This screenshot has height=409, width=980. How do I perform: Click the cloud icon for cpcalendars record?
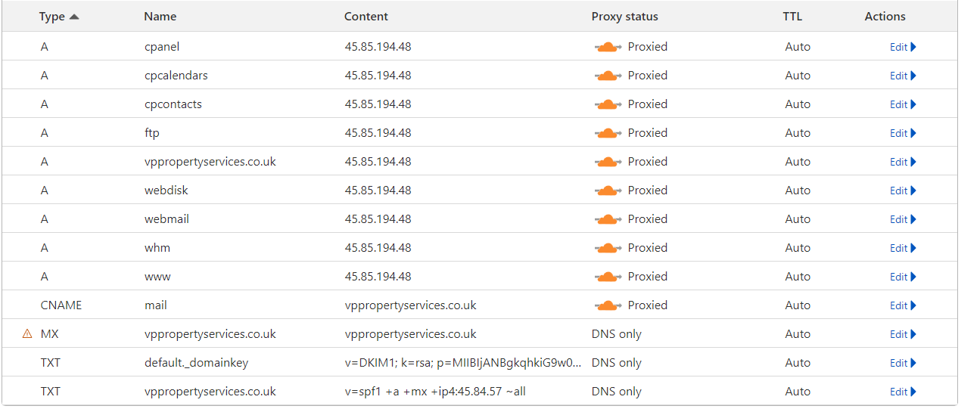608,76
